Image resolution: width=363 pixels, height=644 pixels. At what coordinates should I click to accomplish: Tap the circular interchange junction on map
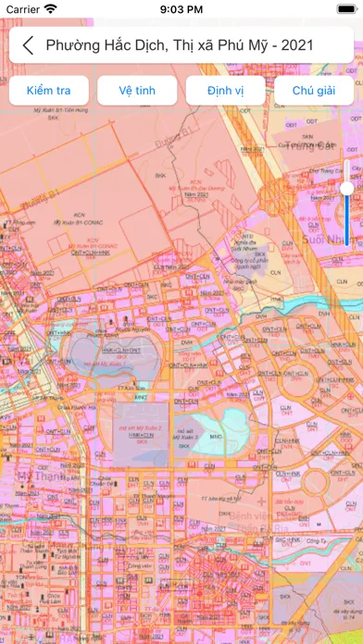[x=278, y=198]
